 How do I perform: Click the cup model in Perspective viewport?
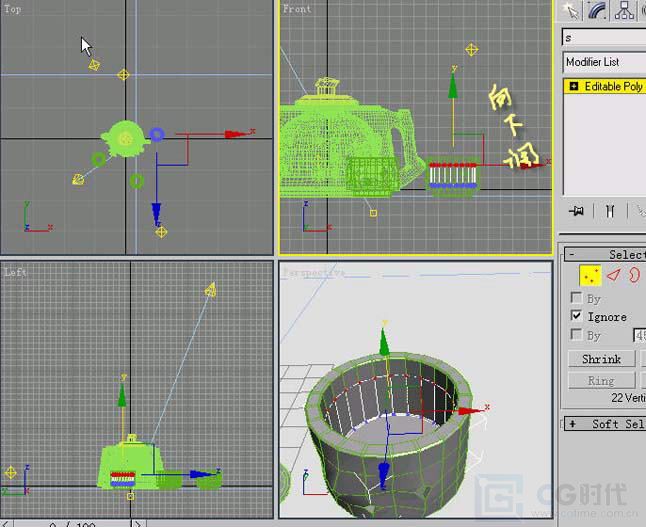point(391,433)
